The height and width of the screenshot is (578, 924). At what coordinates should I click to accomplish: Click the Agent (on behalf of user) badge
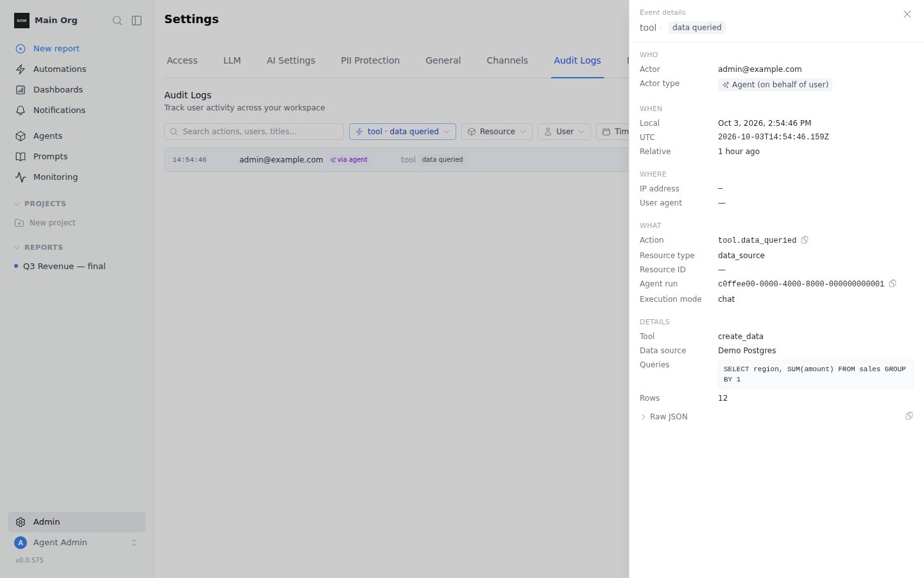[x=775, y=85]
